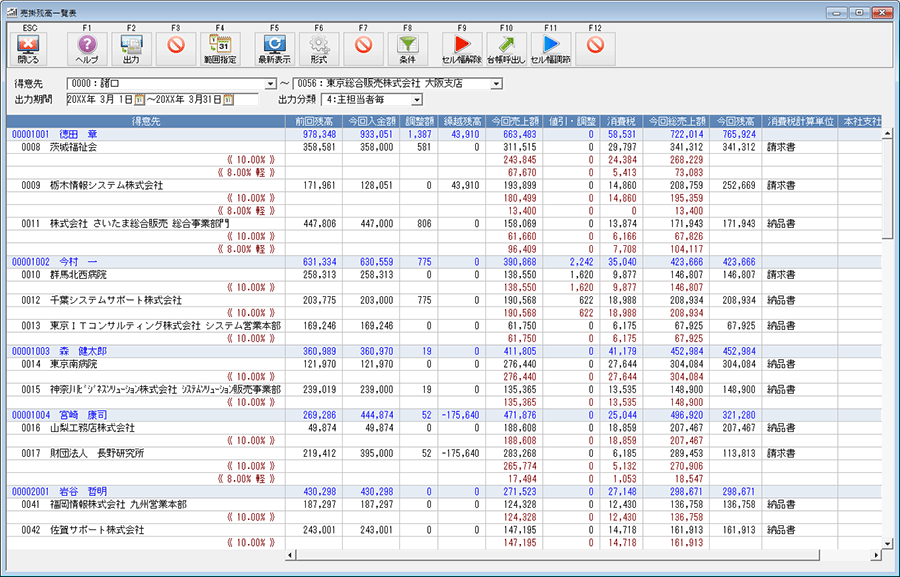Click the 今回入金額 column header
Image resolution: width=900 pixels, height=577 pixels.
coord(371,121)
